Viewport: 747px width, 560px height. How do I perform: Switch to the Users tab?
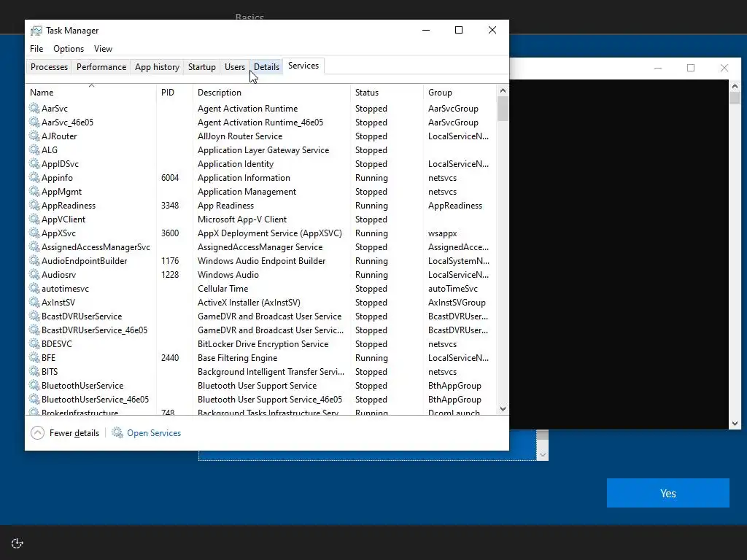pos(235,66)
